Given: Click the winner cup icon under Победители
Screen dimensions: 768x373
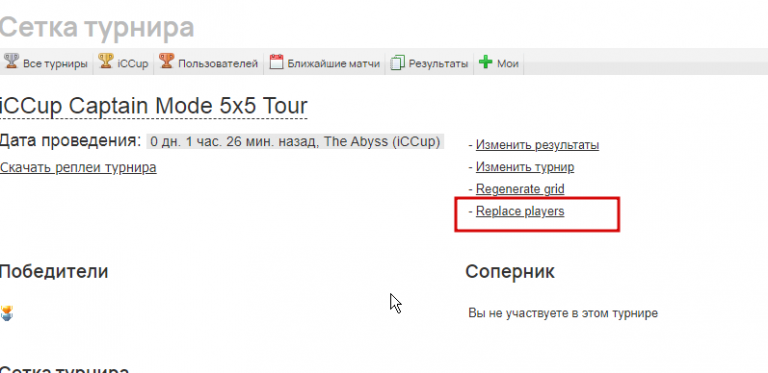Looking at the screenshot, I should pyautogui.click(x=7, y=313).
